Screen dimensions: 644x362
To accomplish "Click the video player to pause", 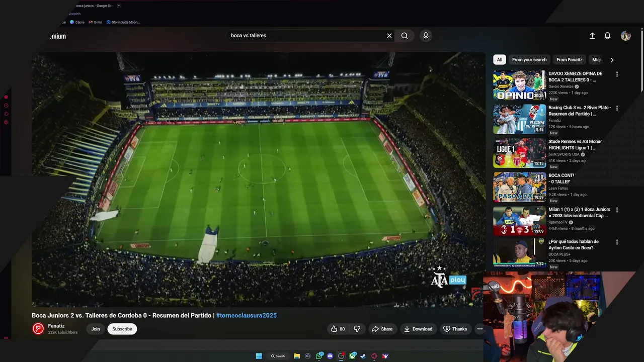I will coord(259,179).
